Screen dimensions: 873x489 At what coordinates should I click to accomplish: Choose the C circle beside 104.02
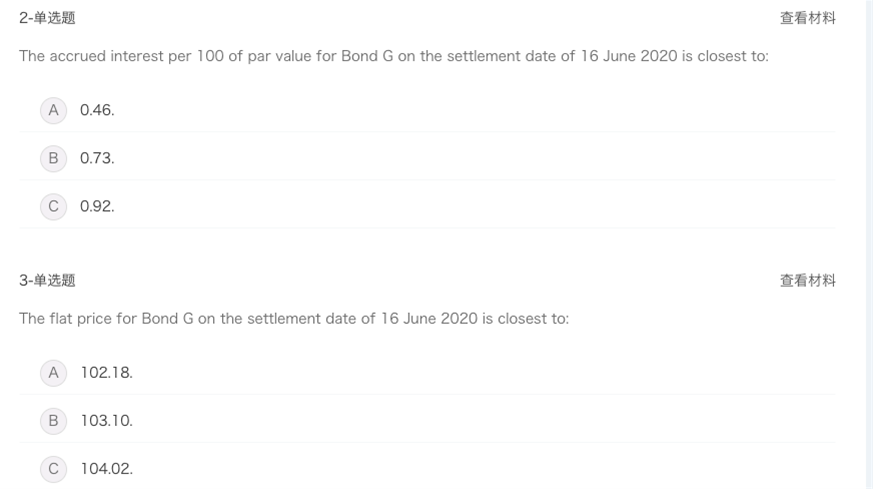coord(53,469)
